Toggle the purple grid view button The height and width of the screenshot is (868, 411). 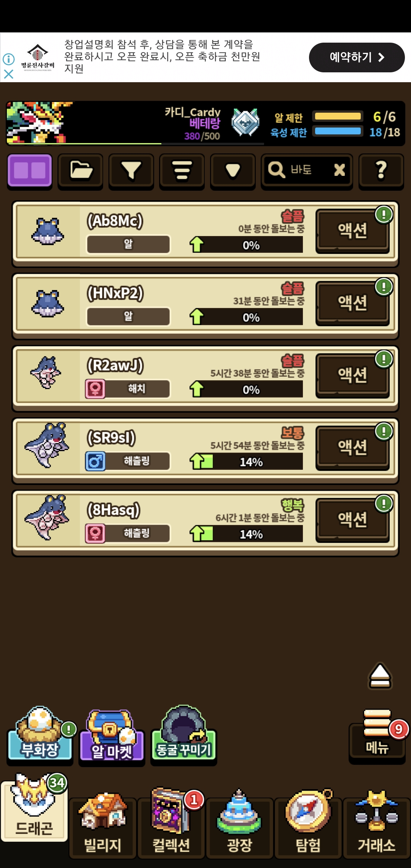[x=30, y=171]
